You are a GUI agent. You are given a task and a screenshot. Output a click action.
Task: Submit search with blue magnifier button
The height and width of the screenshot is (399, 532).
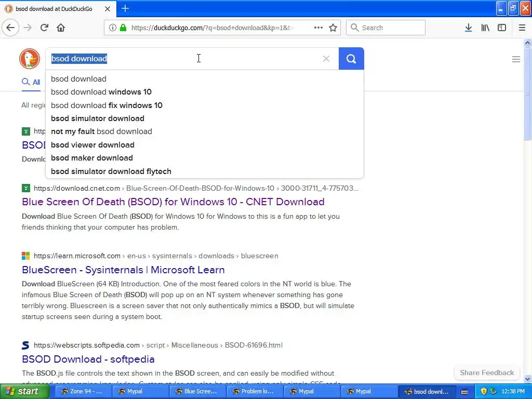pos(351,59)
